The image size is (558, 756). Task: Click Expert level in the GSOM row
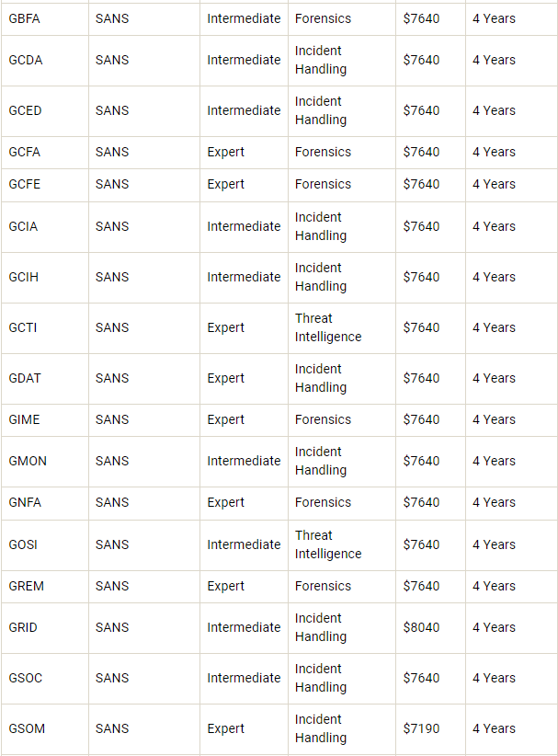[x=225, y=728]
